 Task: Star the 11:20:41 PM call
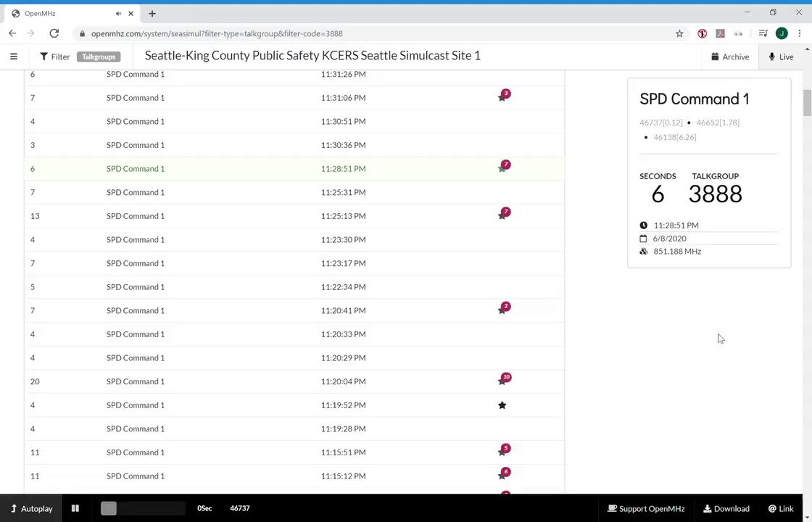click(x=502, y=310)
